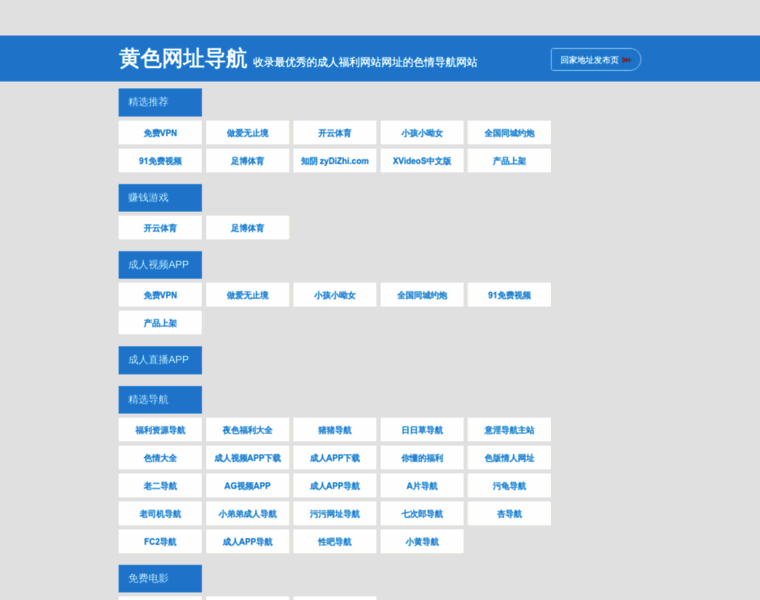760x600 pixels.
Task: Select the 免费电影 section header
Action: click(160, 579)
